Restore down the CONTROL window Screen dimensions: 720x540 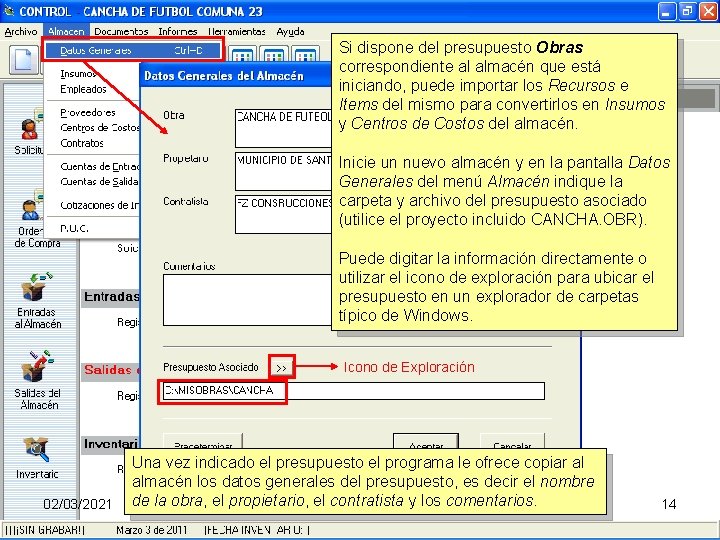[x=687, y=11]
